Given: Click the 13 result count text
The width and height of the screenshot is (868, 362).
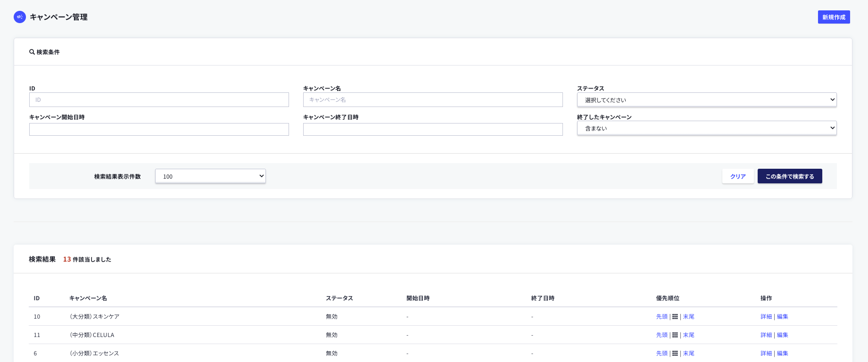Looking at the screenshot, I should (67, 259).
